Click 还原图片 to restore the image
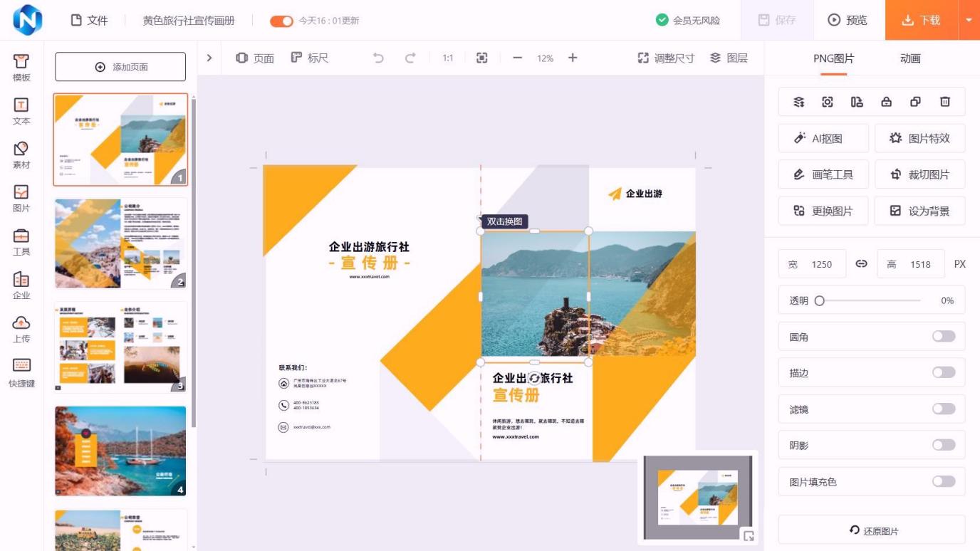 871,530
